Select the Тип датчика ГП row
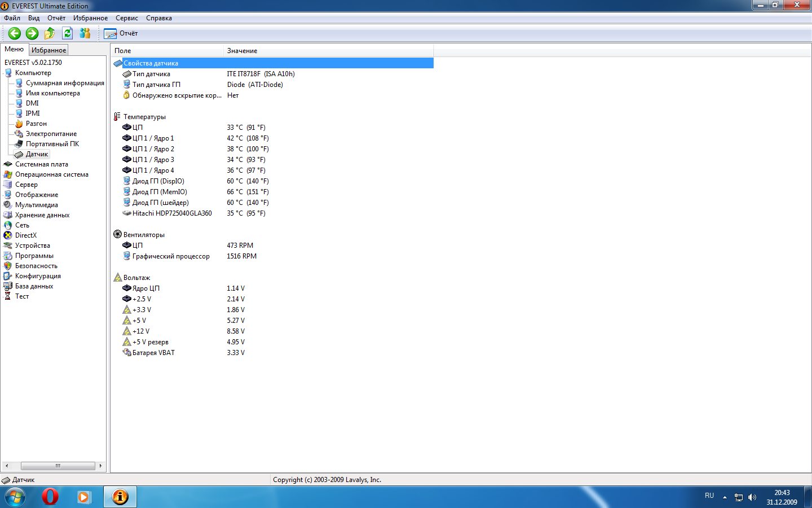This screenshot has height=508, width=812. click(x=272, y=85)
